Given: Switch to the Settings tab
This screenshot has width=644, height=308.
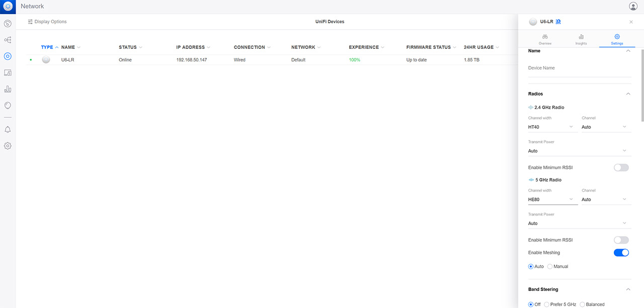Looking at the screenshot, I should pos(617,40).
